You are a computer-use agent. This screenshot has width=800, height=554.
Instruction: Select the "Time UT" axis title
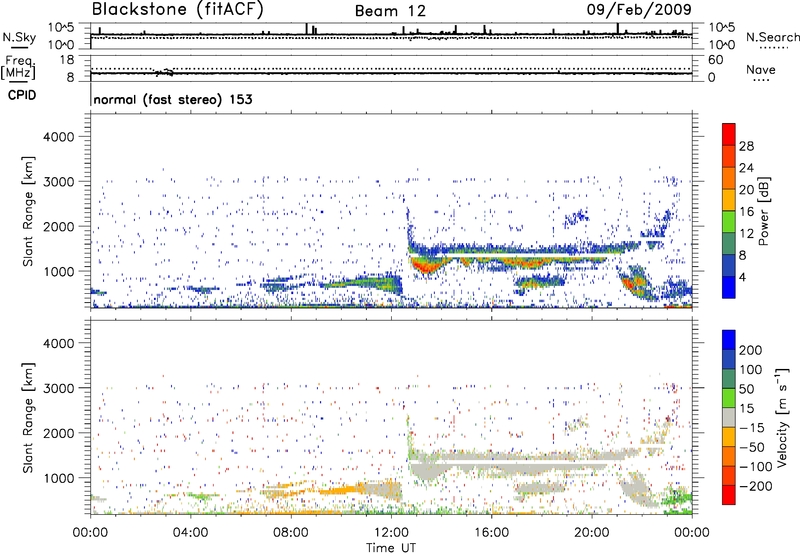coord(391,548)
